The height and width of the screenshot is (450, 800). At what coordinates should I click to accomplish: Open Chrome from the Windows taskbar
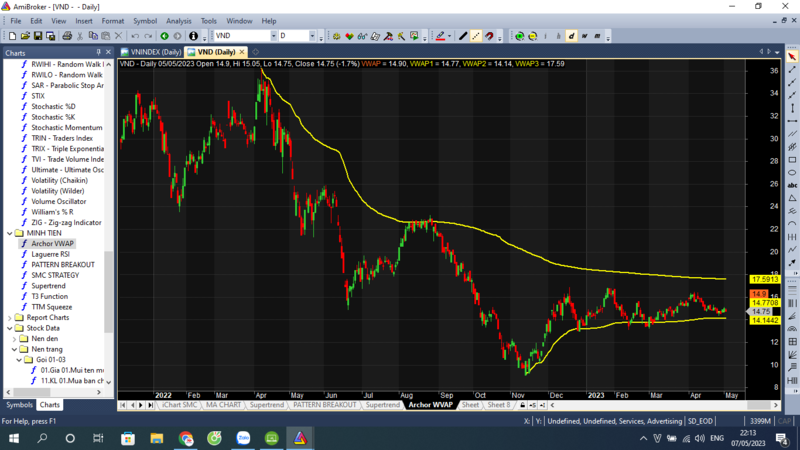186,438
